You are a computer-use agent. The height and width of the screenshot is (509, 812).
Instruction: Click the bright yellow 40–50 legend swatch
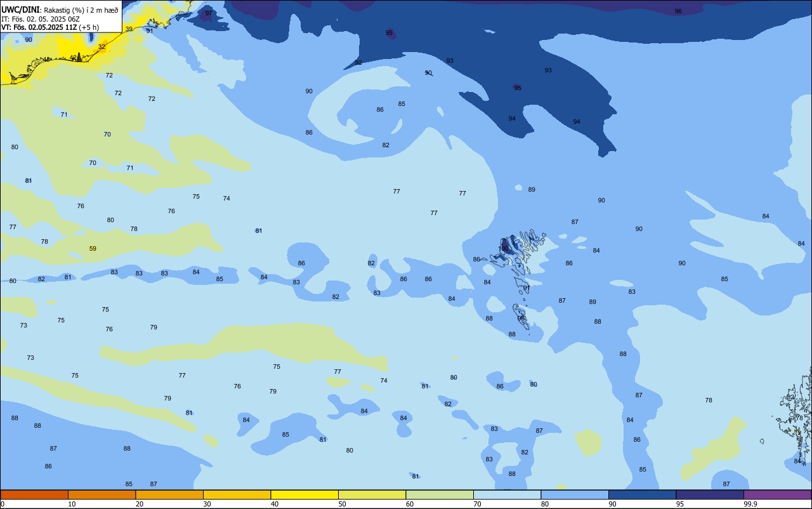[304, 494]
